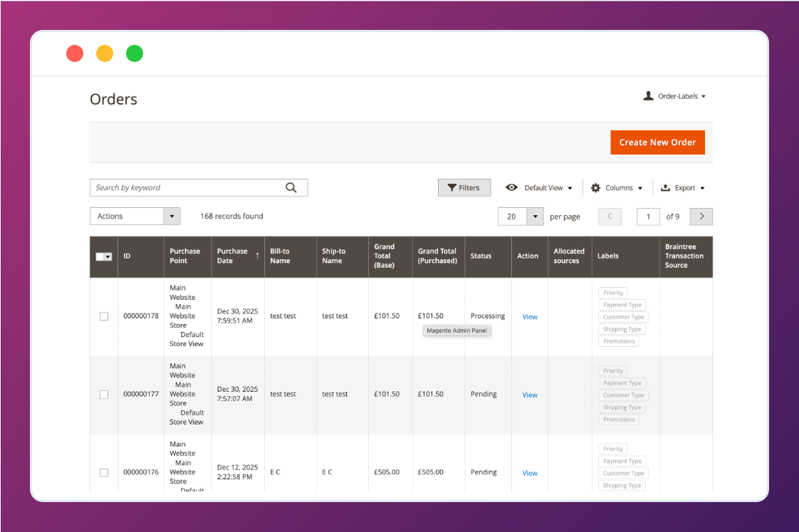Open View link for order 000000176

[529, 473]
